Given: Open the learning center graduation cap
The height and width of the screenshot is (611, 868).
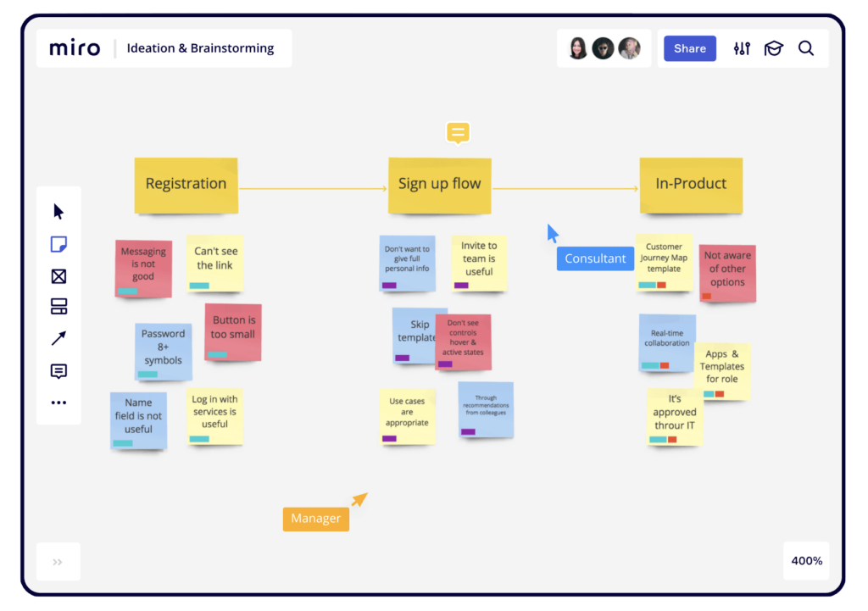Looking at the screenshot, I should [x=773, y=48].
